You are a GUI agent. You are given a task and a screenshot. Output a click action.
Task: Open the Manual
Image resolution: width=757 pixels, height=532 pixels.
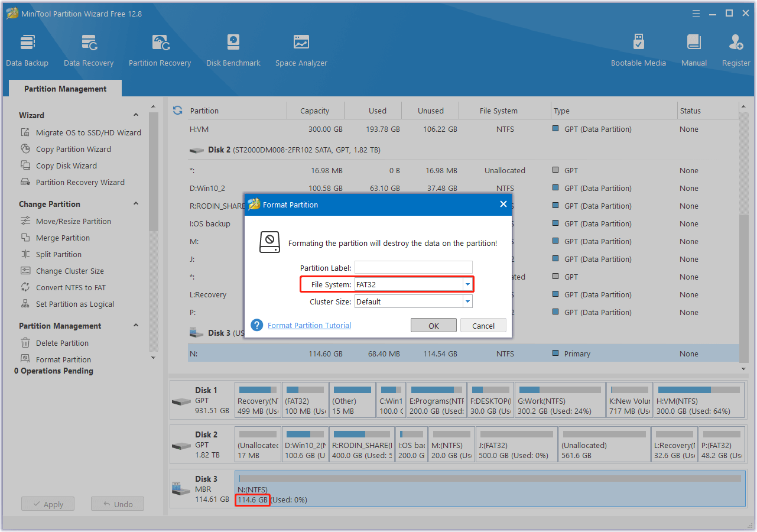tap(694, 50)
